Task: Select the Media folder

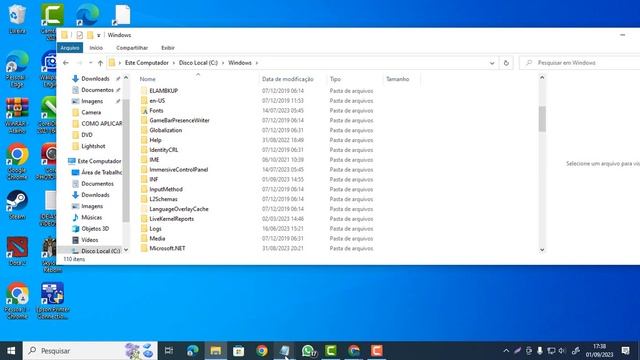Action: pyautogui.click(x=157, y=238)
